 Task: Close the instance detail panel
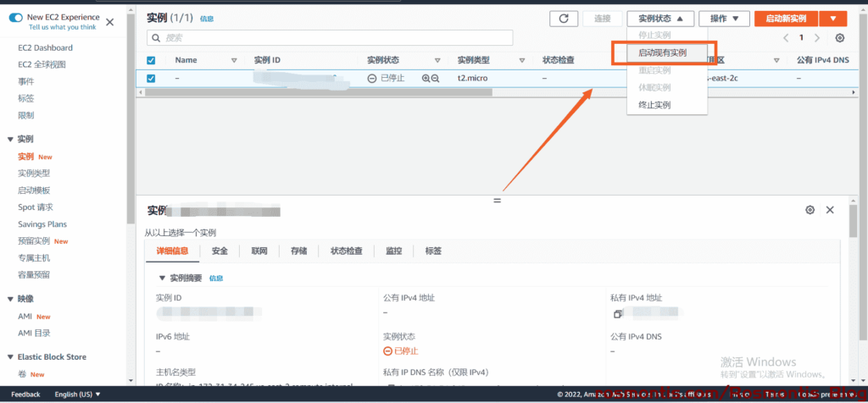[x=830, y=209]
